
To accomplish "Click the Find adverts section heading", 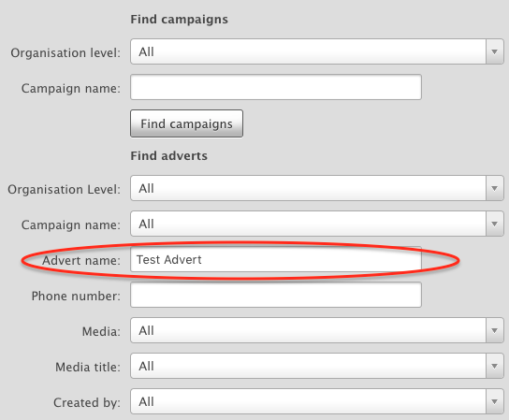I will point(168,156).
